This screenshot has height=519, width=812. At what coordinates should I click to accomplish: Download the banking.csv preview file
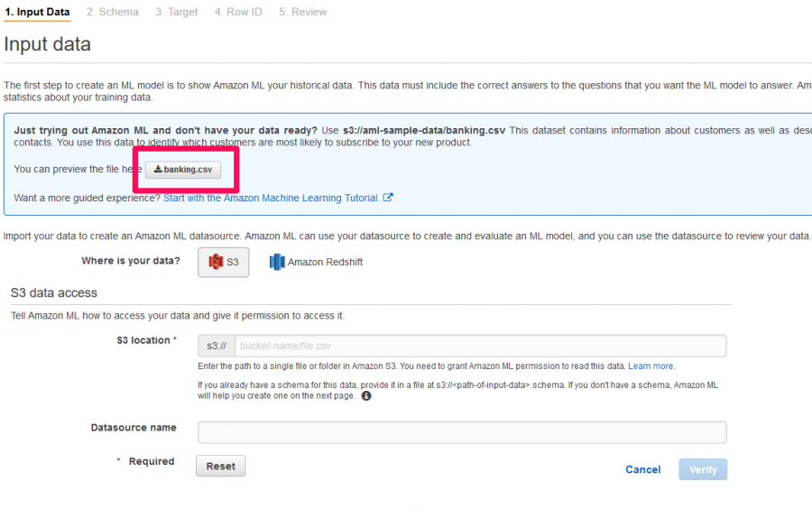click(183, 170)
